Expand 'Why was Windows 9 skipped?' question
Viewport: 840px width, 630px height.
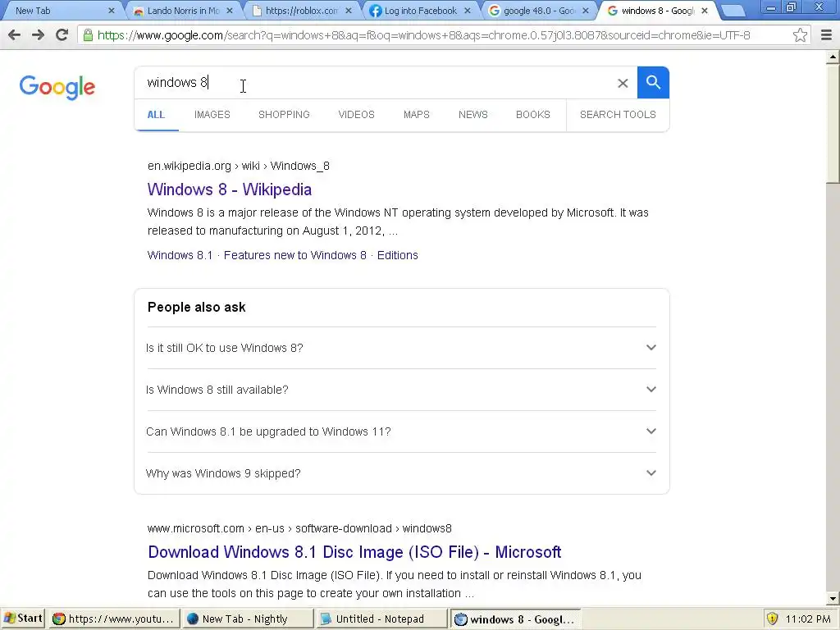click(x=401, y=473)
